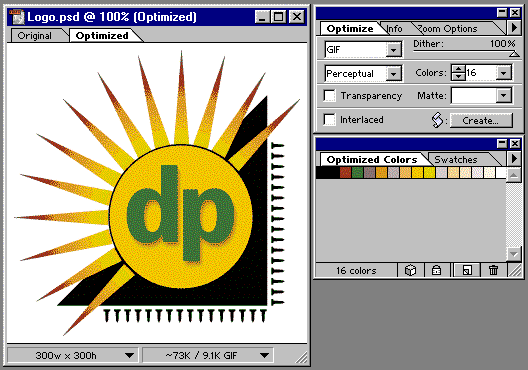The width and height of the screenshot is (528, 370).
Task: Click the droplet link icon beside Create
Action: [x=437, y=120]
